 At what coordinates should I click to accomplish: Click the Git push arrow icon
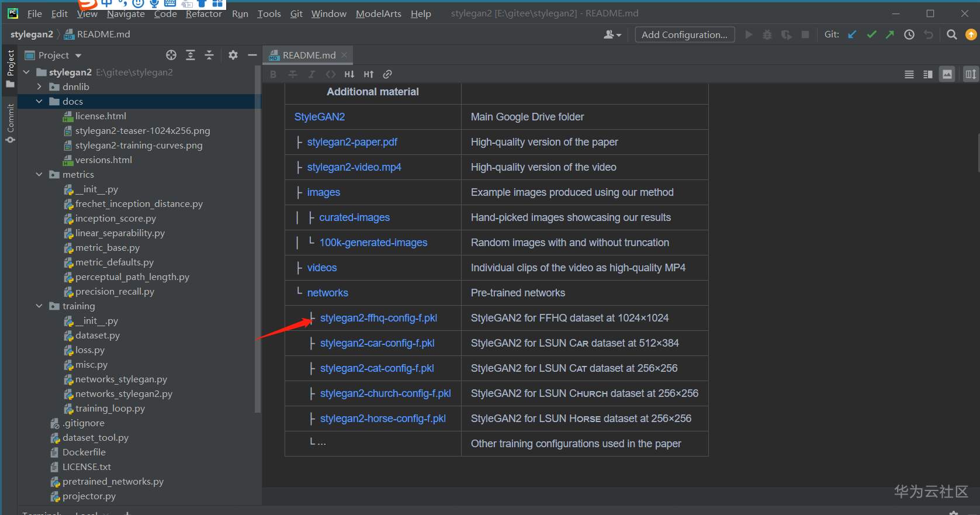coord(890,34)
